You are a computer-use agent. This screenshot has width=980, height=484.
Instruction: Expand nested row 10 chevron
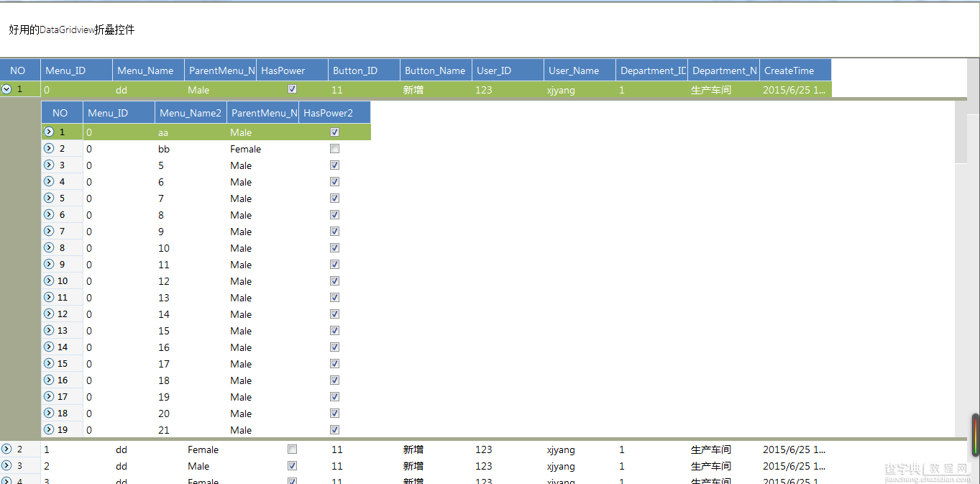(x=49, y=280)
